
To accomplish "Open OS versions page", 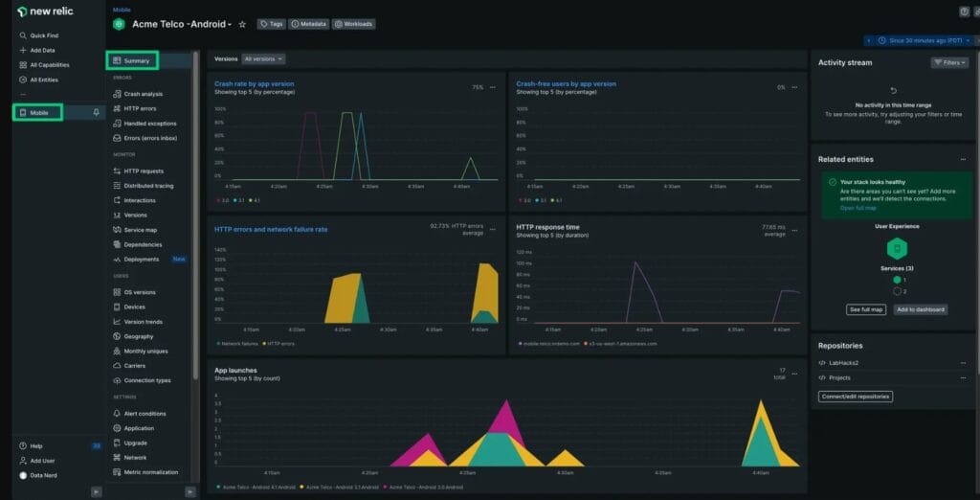I will (x=134, y=292).
